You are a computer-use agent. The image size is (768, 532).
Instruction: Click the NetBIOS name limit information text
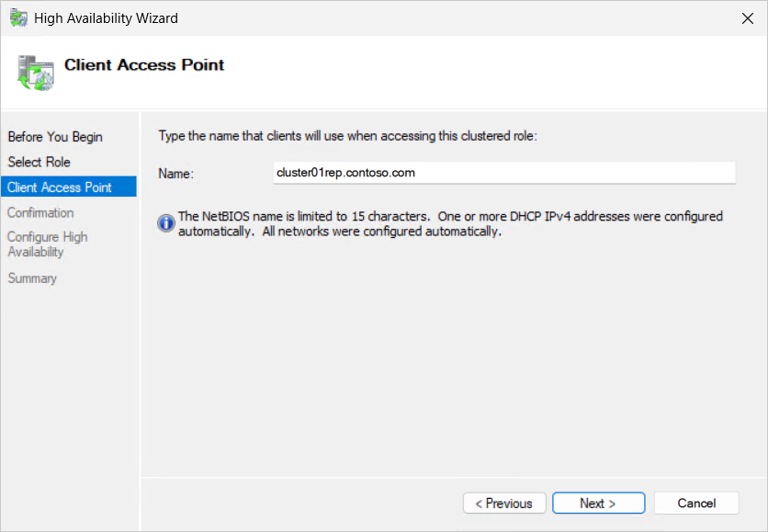tap(450, 224)
